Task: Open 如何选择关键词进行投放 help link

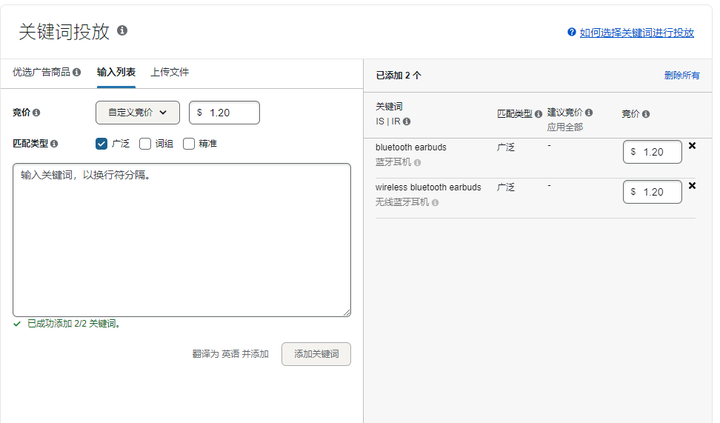Action: pos(636,33)
